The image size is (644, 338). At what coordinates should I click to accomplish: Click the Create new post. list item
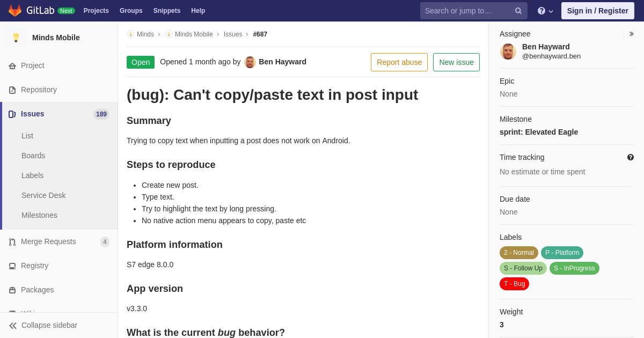(x=170, y=185)
